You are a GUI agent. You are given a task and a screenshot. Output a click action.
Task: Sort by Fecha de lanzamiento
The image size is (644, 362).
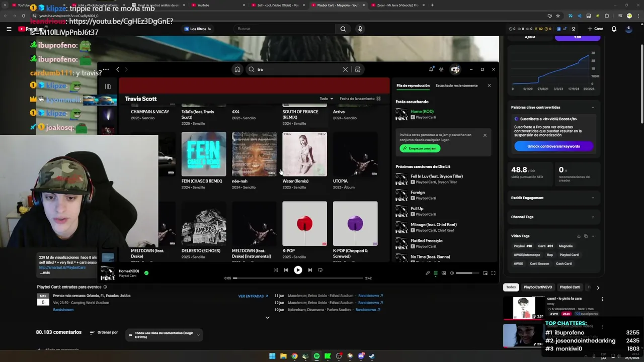tap(357, 99)
